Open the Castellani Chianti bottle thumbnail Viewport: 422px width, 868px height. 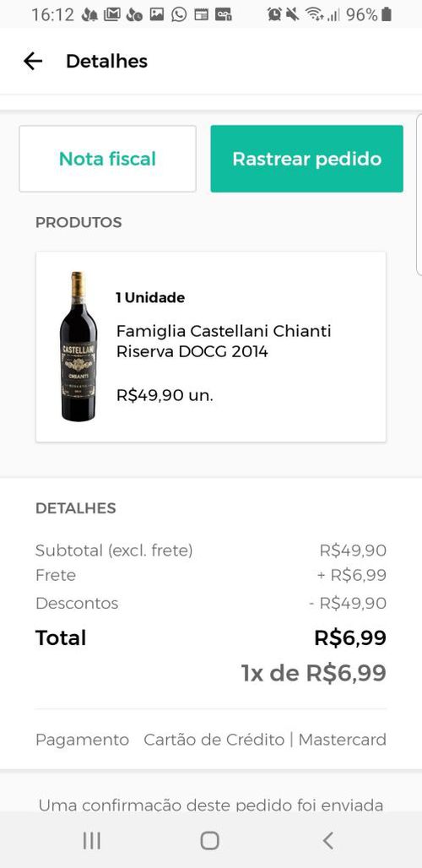pos(78,346)
